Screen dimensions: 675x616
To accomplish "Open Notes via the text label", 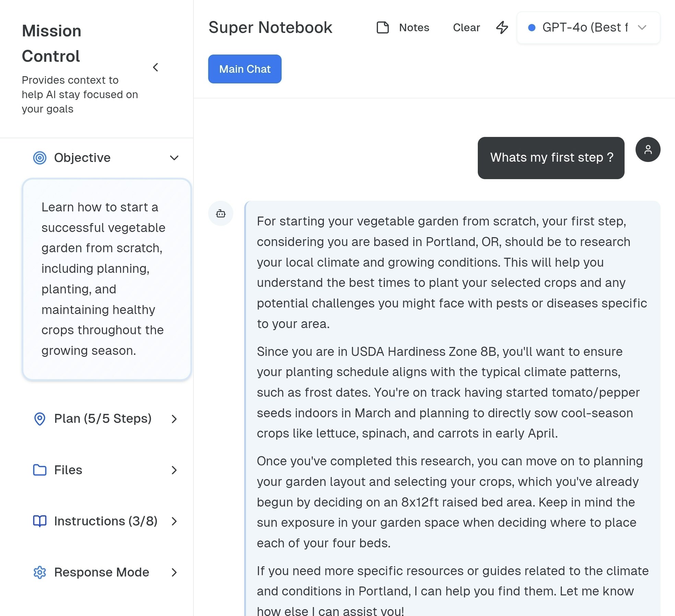I will coord(414,27).
